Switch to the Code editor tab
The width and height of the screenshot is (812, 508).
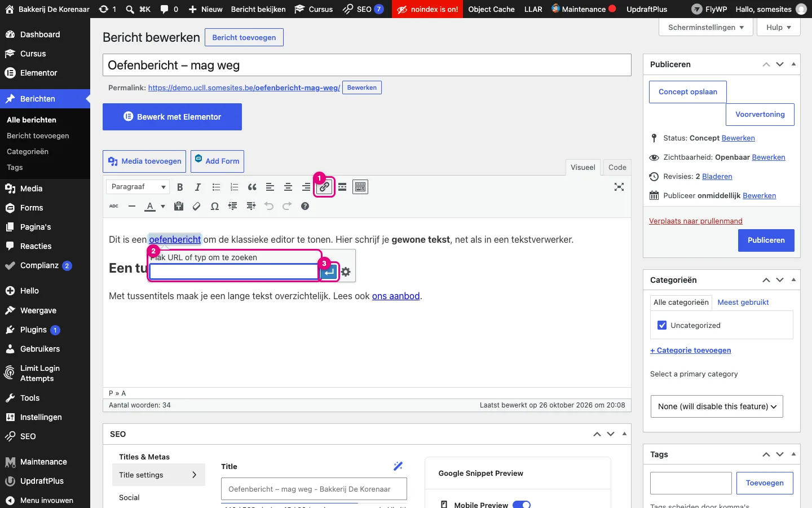point(617,168)
